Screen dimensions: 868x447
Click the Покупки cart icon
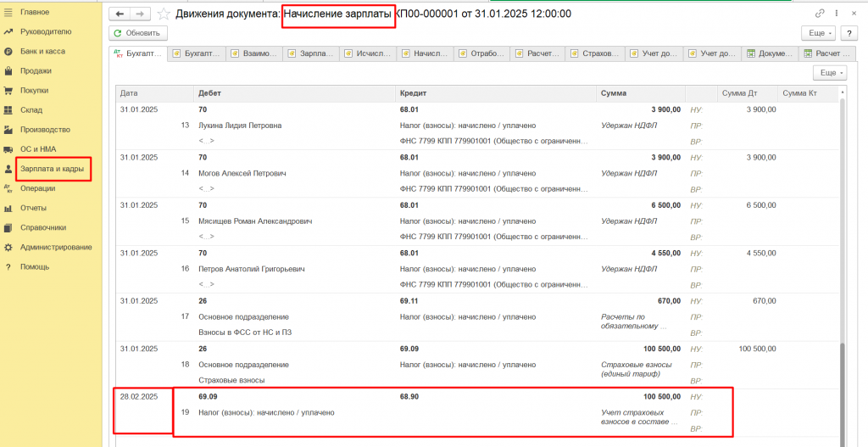coord(8,90)
